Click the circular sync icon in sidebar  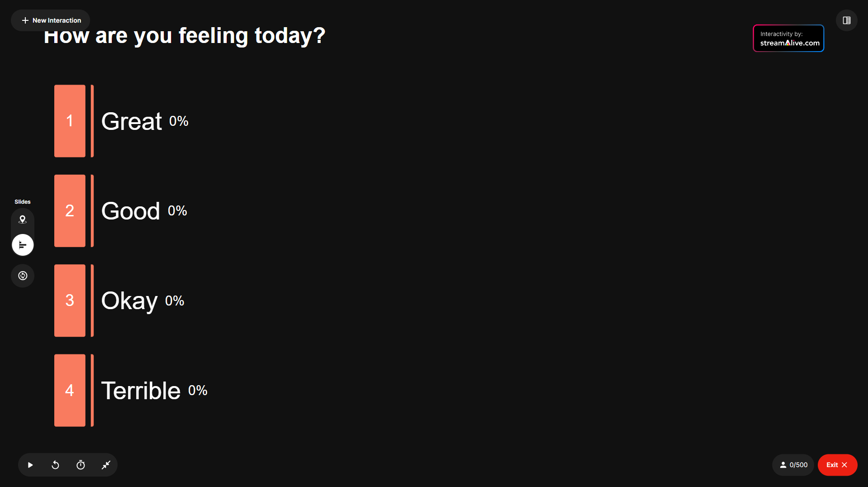point(23,276)
